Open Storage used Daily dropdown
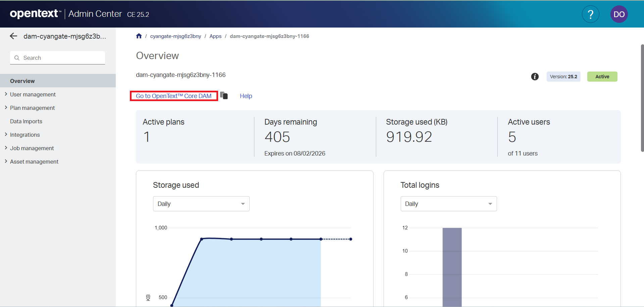 tap(201, 204)
